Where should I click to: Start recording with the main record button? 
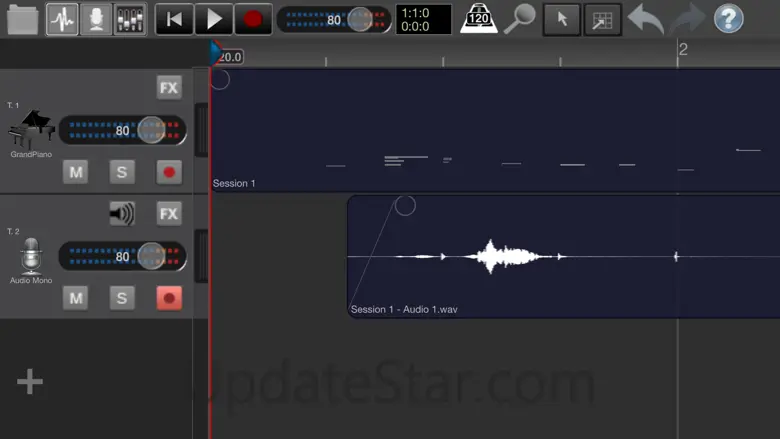253,19
